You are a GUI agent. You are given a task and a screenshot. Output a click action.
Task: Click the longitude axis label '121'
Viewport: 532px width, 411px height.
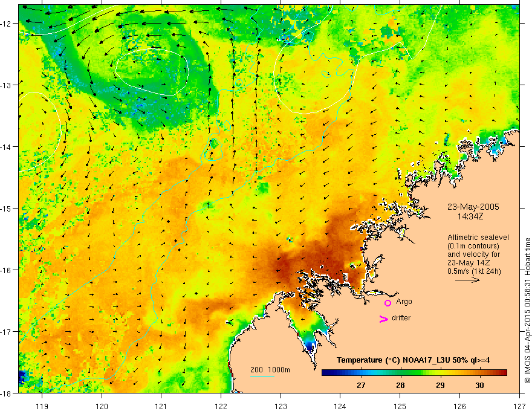pyautogui.click(x=161, y=406)
